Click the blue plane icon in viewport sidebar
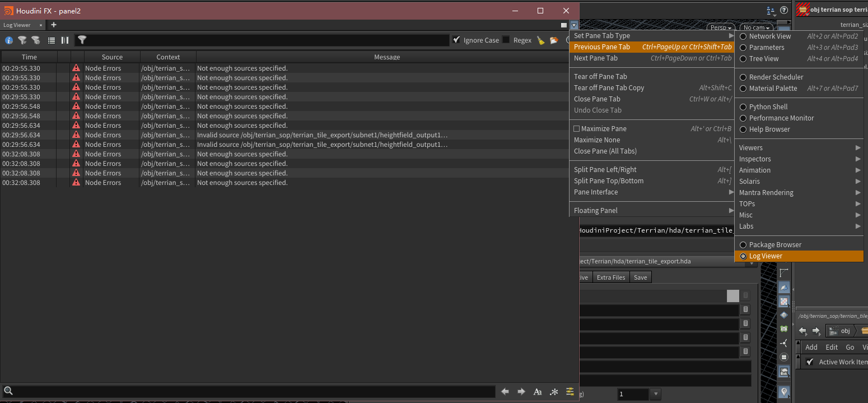The image size is (868, 403). (x=784, y=288)
